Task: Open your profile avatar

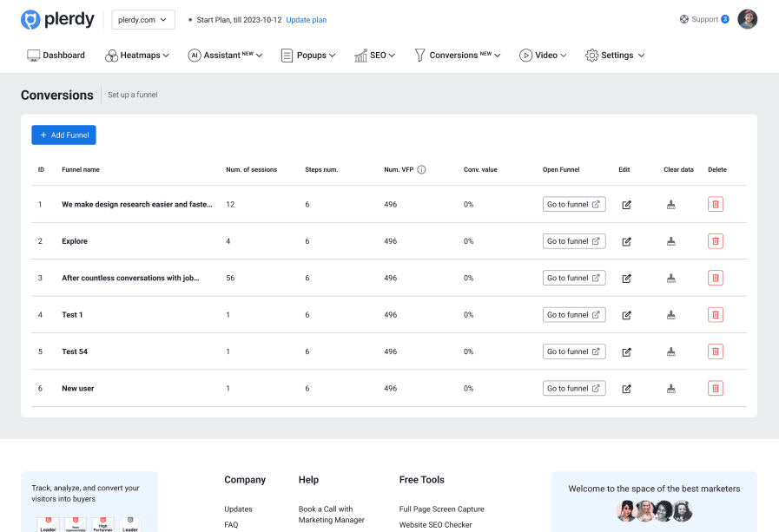Action: (748, 19)
